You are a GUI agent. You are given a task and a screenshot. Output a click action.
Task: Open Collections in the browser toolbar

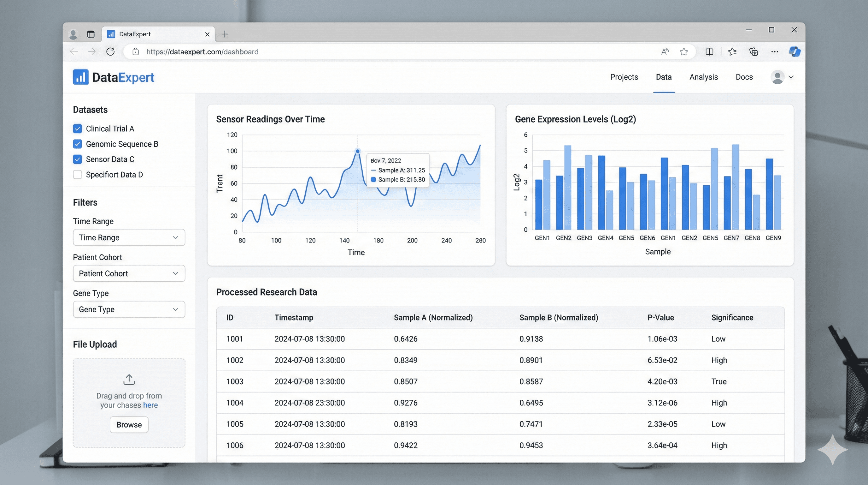[754, 51]
